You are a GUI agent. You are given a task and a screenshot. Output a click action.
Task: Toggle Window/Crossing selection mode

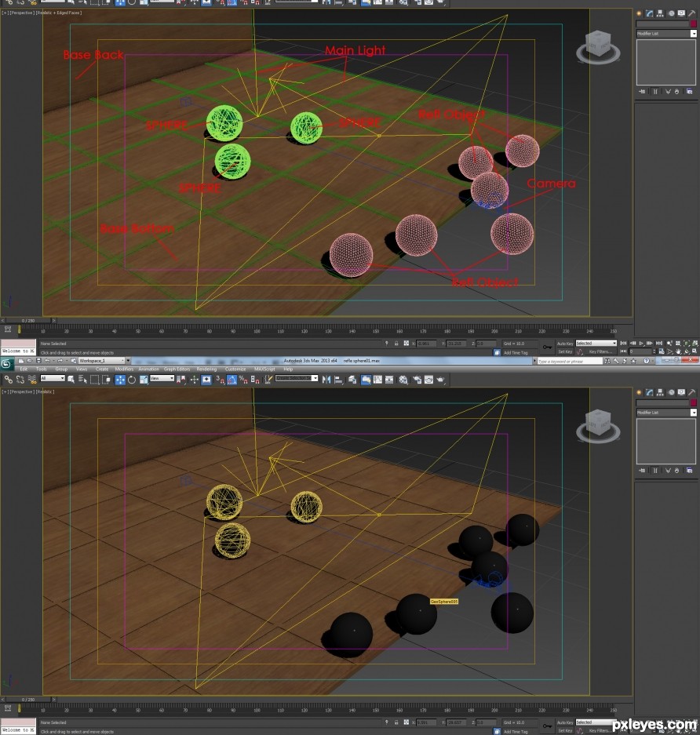click(107, 379)
